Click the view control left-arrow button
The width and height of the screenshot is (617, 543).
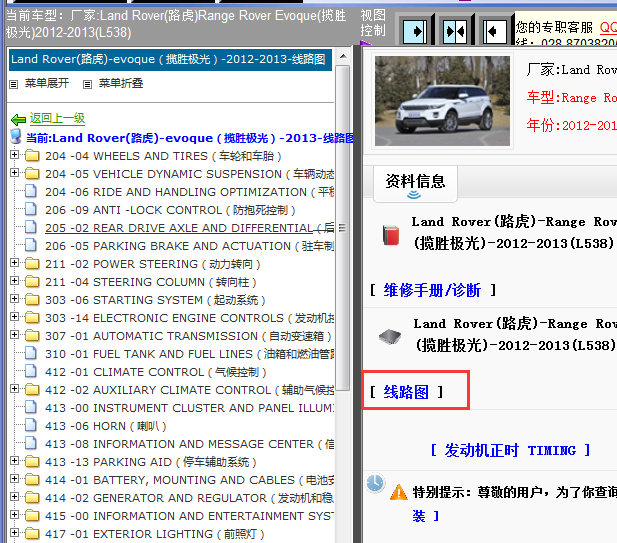pos(494,31)
